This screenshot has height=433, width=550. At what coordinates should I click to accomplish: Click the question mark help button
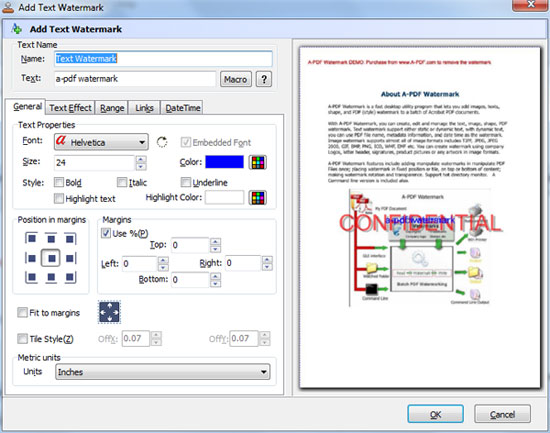click(264, 79)
